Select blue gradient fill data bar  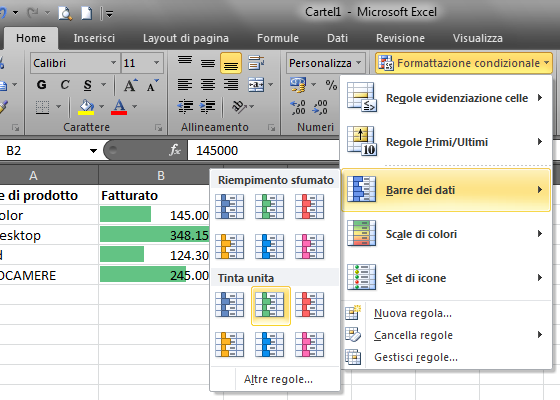230,206
